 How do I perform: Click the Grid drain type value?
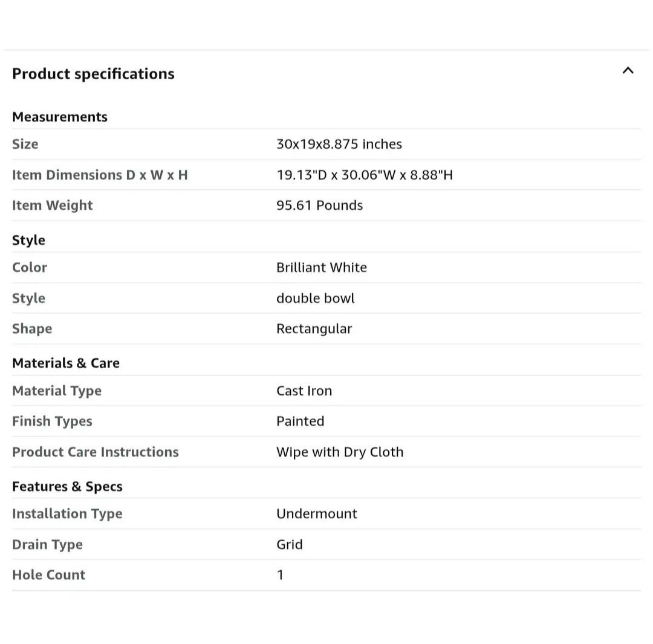click(x=290, y=544)
